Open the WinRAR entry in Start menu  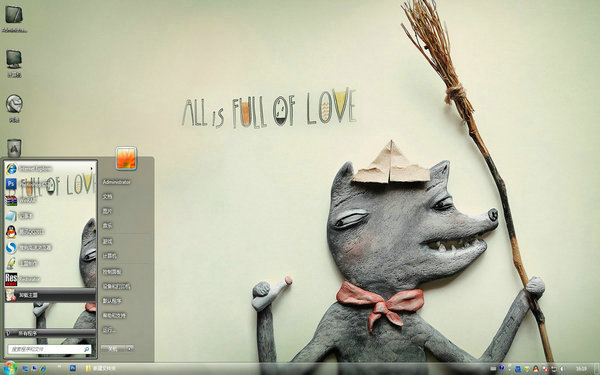coord(50,200)
